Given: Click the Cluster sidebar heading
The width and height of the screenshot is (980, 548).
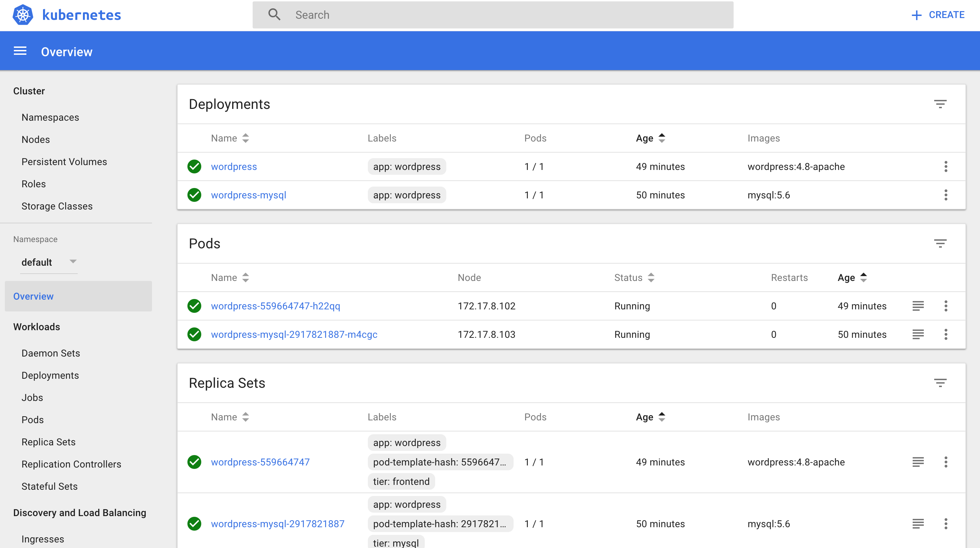Looking at the screenshot, I should tap(29, 91).
